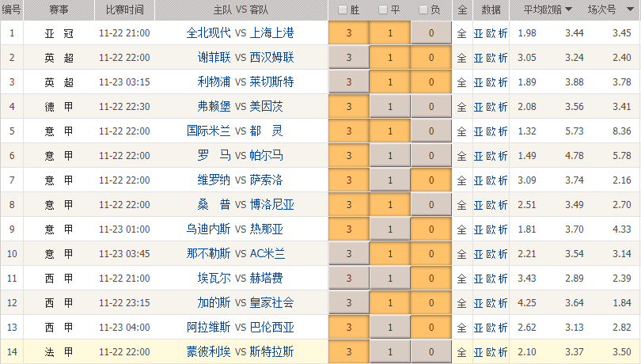Click the 法甲 league cell in row 14

59,352
